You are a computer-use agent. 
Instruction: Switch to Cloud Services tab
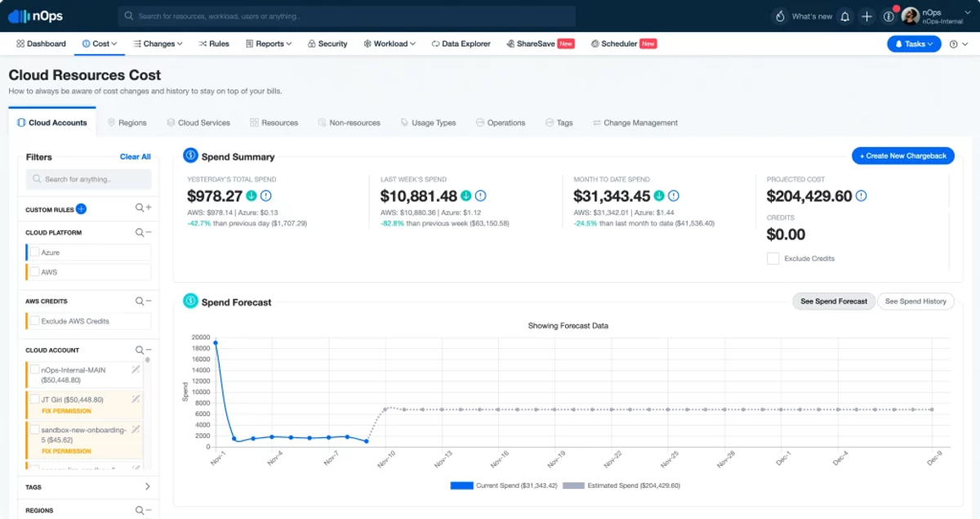pyautogui.click(x=198, y=123)
